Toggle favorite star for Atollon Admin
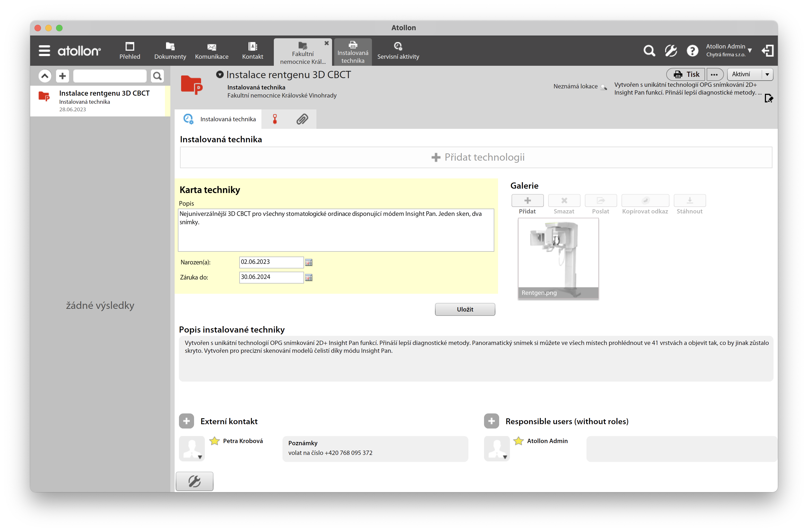The image size is (808, 532). click(519, 441)
